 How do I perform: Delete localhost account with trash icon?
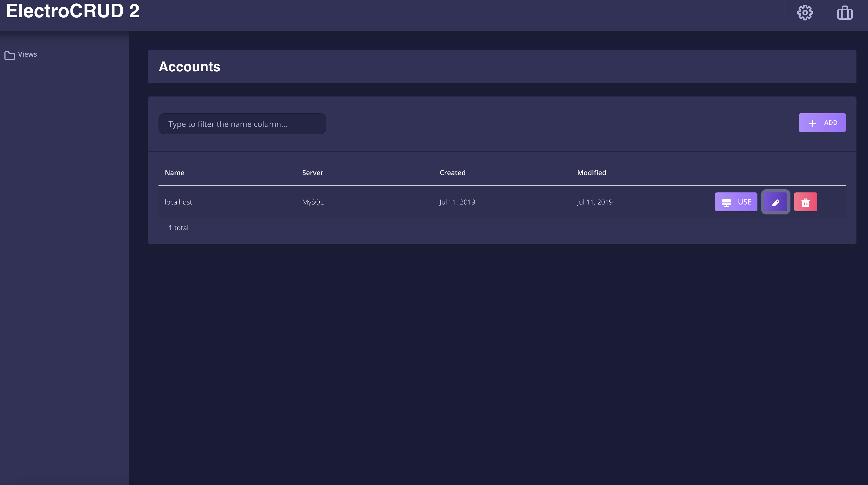pyautogui.click(x=805, y=202)
